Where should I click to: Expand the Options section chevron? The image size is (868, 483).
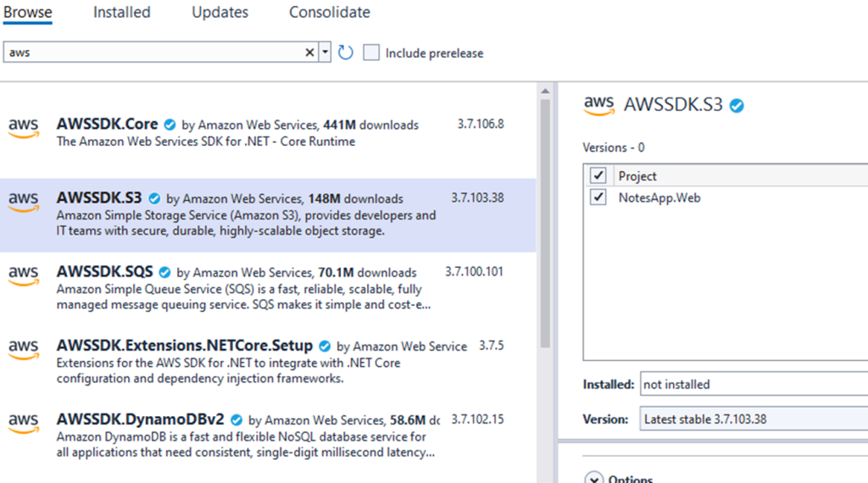tap(593, 479)
